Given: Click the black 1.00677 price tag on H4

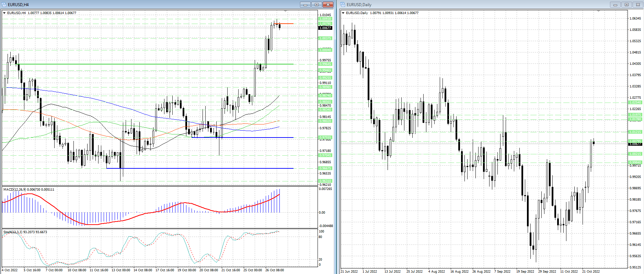Looking at the screenshot, I should click(325, 28).
